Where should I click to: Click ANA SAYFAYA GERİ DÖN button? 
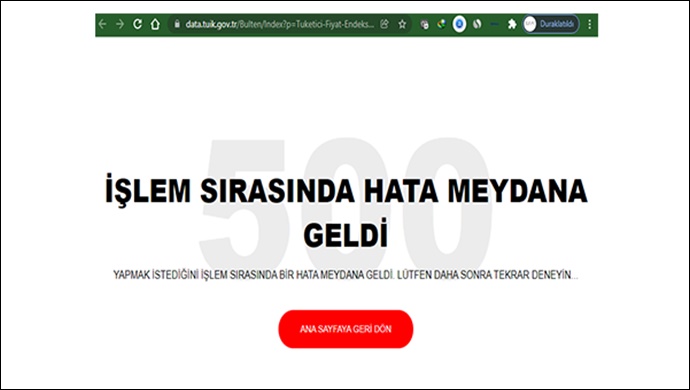[x=345, y=329]
